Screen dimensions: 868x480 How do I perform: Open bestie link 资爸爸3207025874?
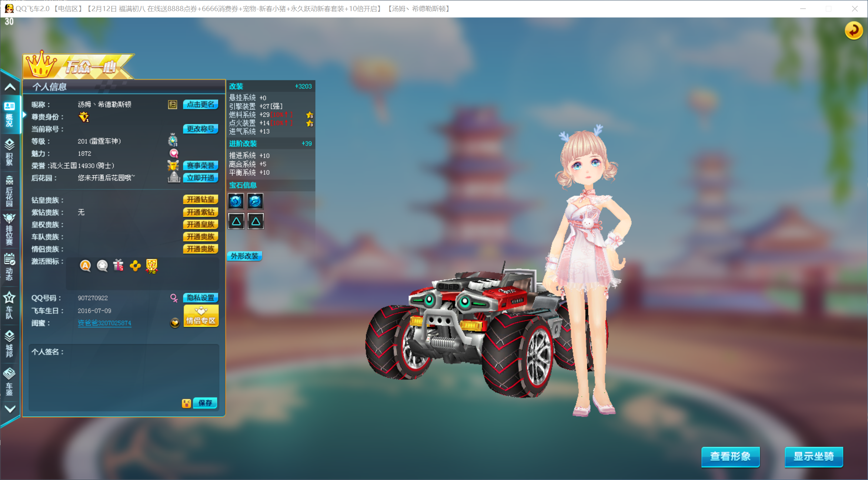tap(104, 323)
